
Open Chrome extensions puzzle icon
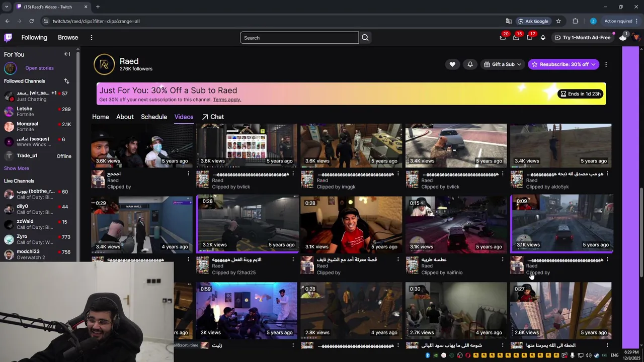(576, 21)
